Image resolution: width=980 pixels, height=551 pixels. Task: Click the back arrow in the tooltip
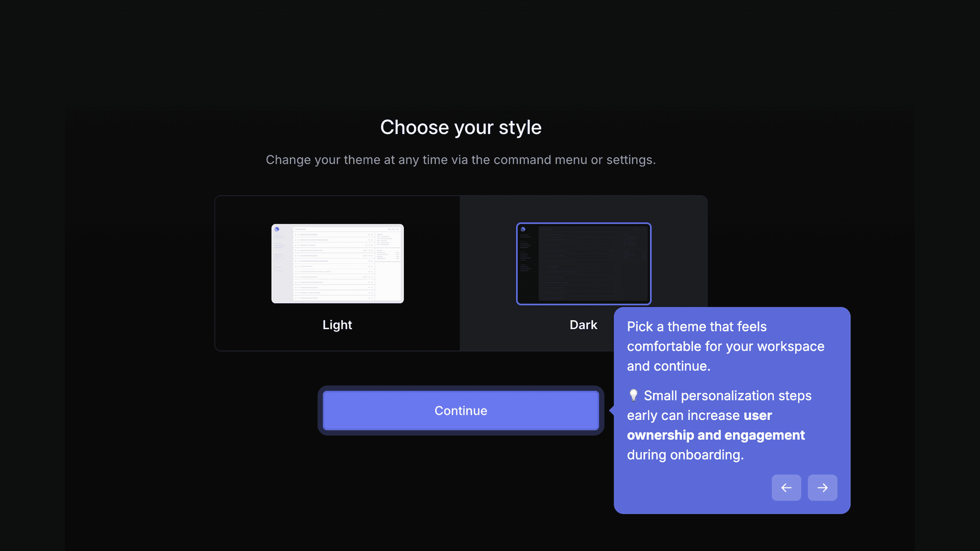[787, 487]
